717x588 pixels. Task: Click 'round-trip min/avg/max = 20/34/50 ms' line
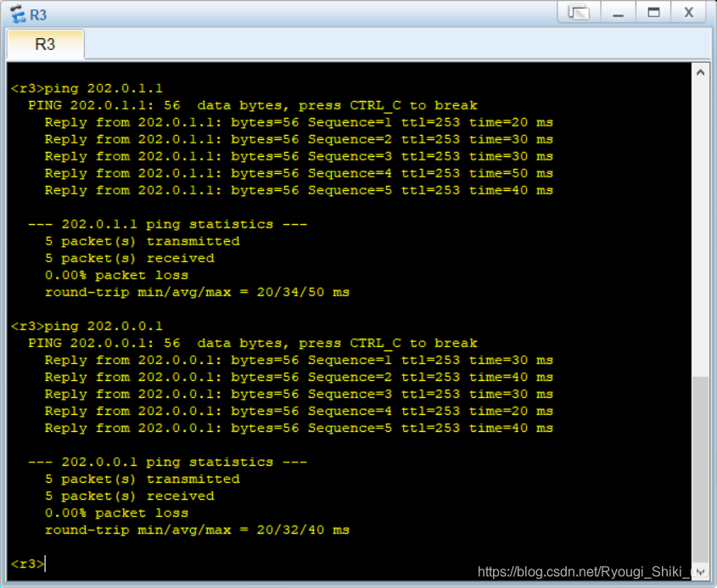pyautogui.click(x=197, y=292)
